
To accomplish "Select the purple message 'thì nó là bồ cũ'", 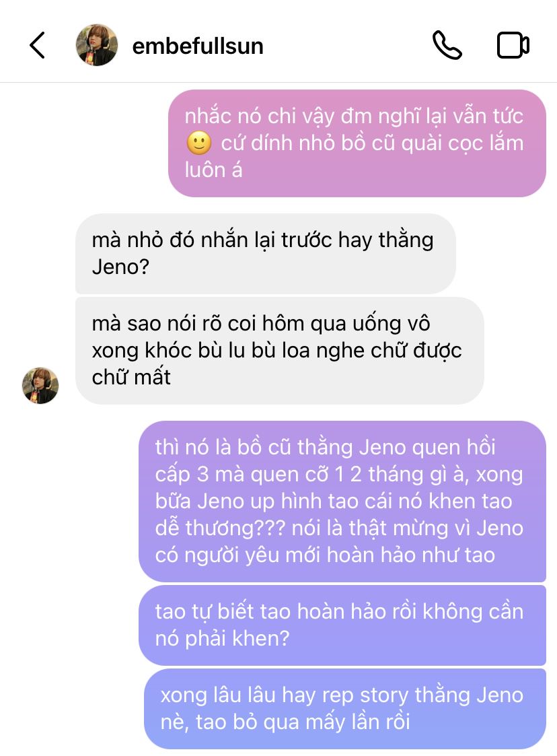I will coord(342,502).
